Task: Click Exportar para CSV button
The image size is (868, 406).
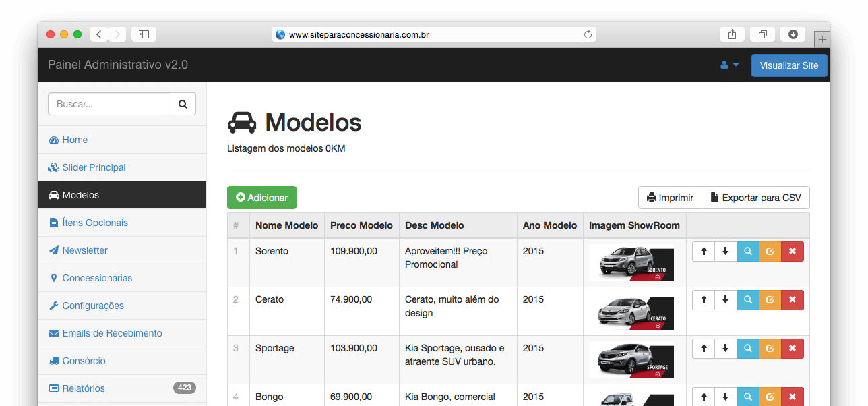Action: click(x=755, y=198)
